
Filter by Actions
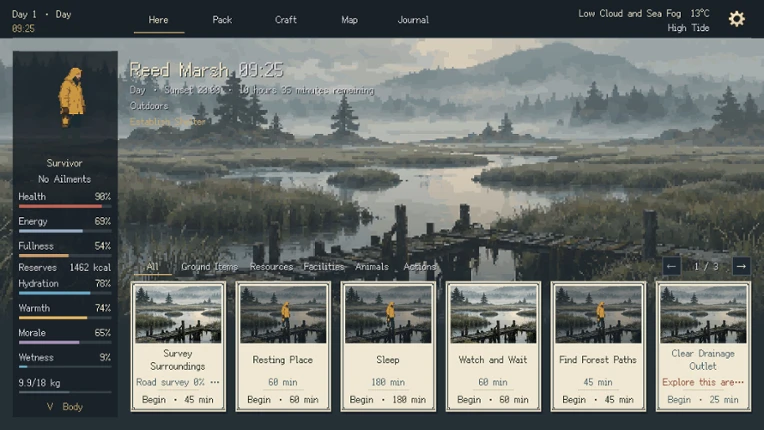pyautogui.click(x=420, y=267)
